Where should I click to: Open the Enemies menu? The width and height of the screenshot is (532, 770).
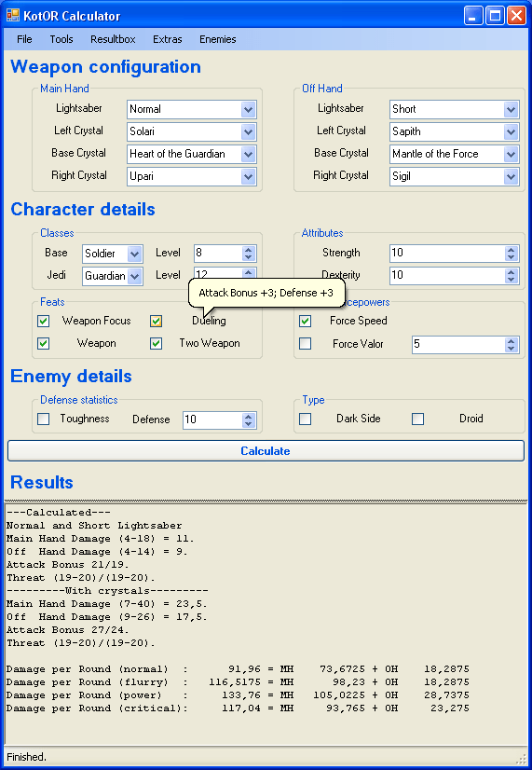pyautogui.click(x=217, y=39)
